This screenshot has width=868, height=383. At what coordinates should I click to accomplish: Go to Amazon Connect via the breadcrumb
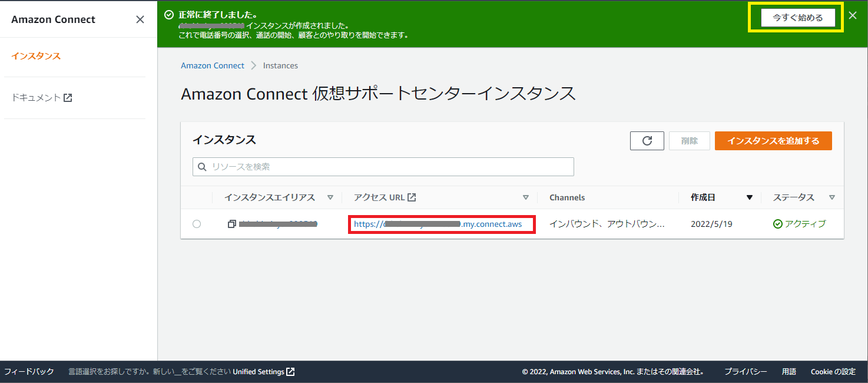coord(213,66)
